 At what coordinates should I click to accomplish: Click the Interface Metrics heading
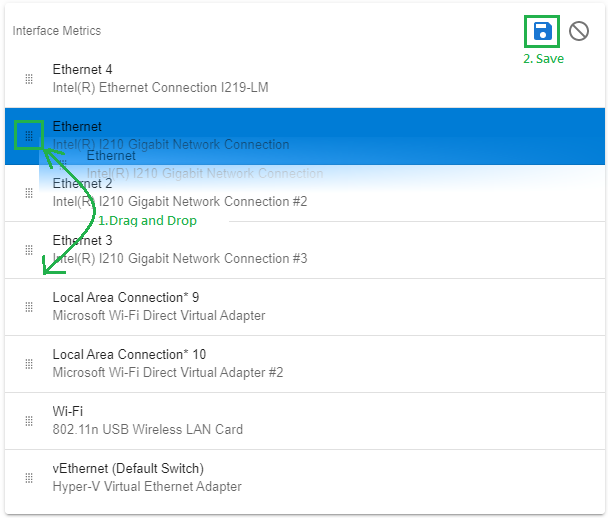57,31
